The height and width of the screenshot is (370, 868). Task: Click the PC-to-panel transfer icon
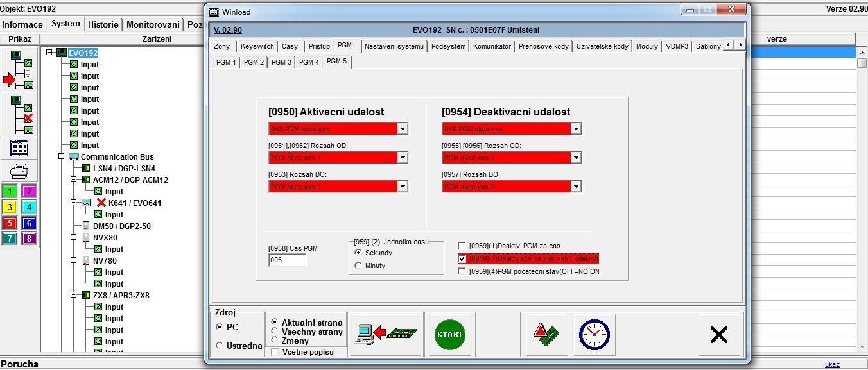pos(385,334)
